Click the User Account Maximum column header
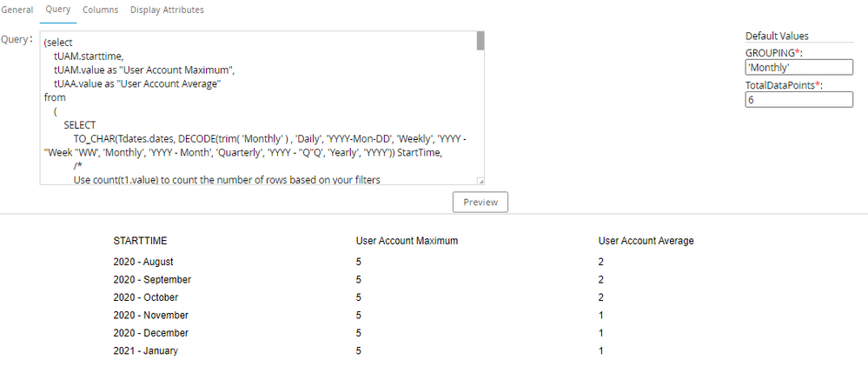Viewport: 868px width, 380px height. pyautogui.click(x=407, y=241)
